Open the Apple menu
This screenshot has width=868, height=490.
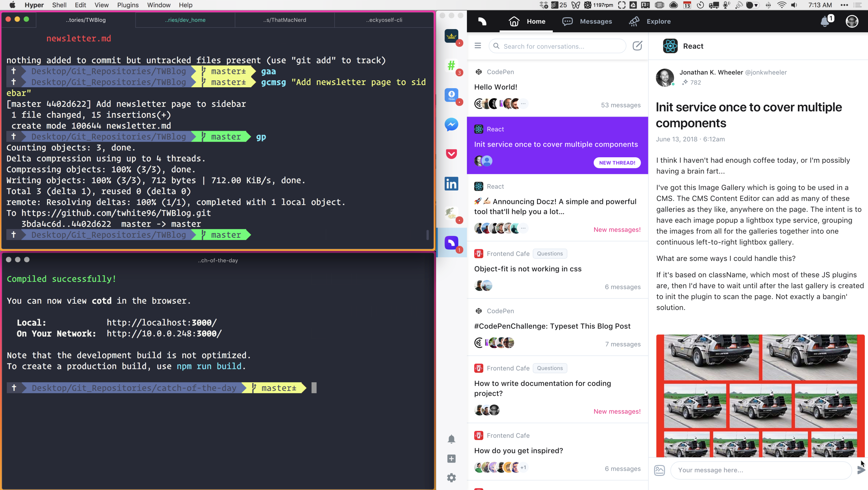point(12,5)
